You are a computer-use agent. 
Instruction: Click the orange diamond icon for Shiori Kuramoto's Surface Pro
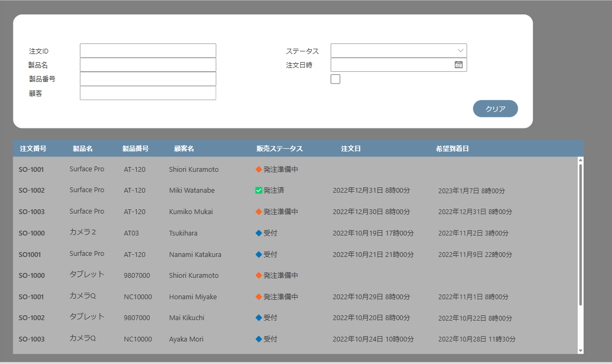(258, 169)
